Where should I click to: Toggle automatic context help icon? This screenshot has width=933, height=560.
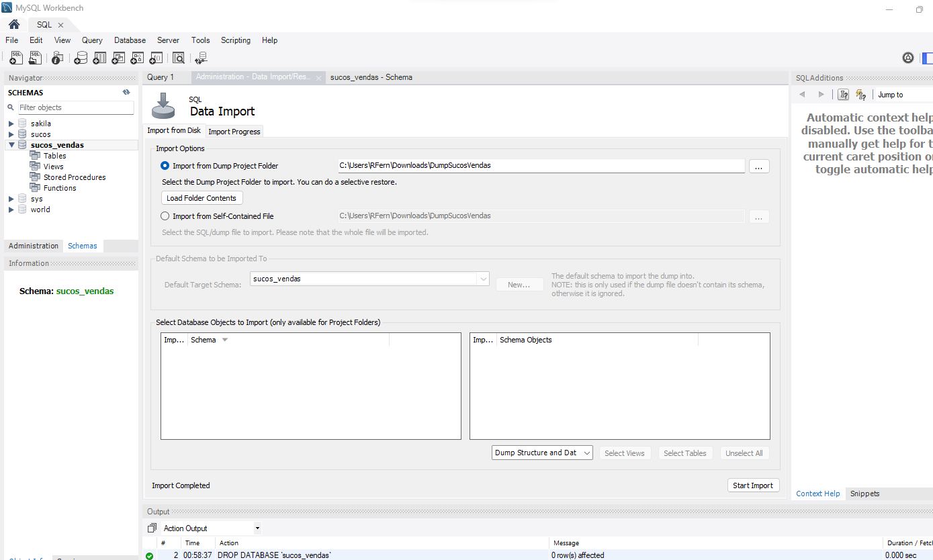[x=861, y=95]
